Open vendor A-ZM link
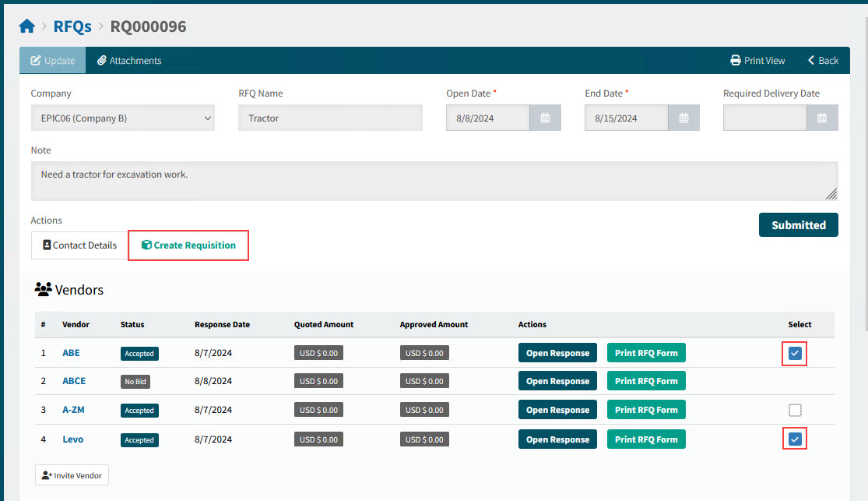 [73, 410]
